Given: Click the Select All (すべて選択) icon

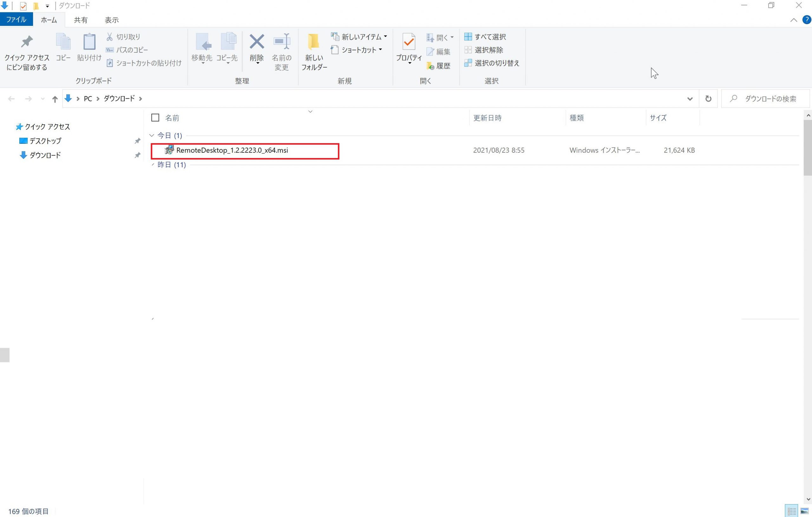Looking at the screenshot, I should [x=468, y=37].
